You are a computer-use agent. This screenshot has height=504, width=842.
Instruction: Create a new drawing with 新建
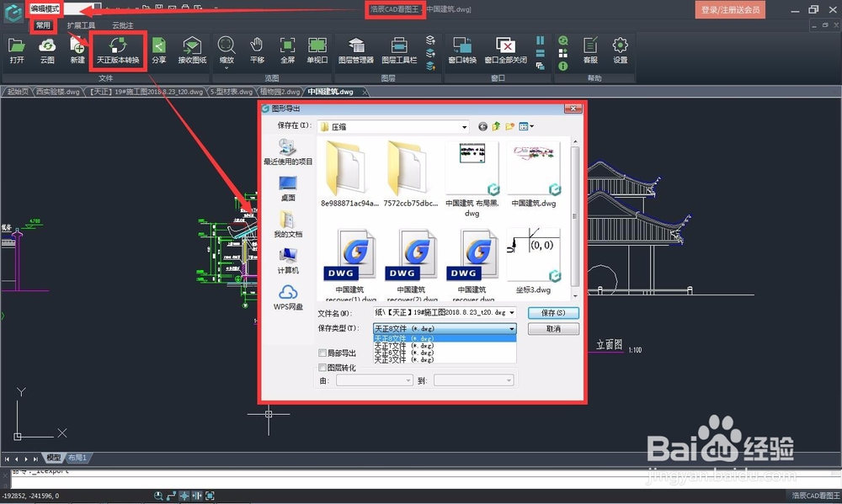(77, 51)
